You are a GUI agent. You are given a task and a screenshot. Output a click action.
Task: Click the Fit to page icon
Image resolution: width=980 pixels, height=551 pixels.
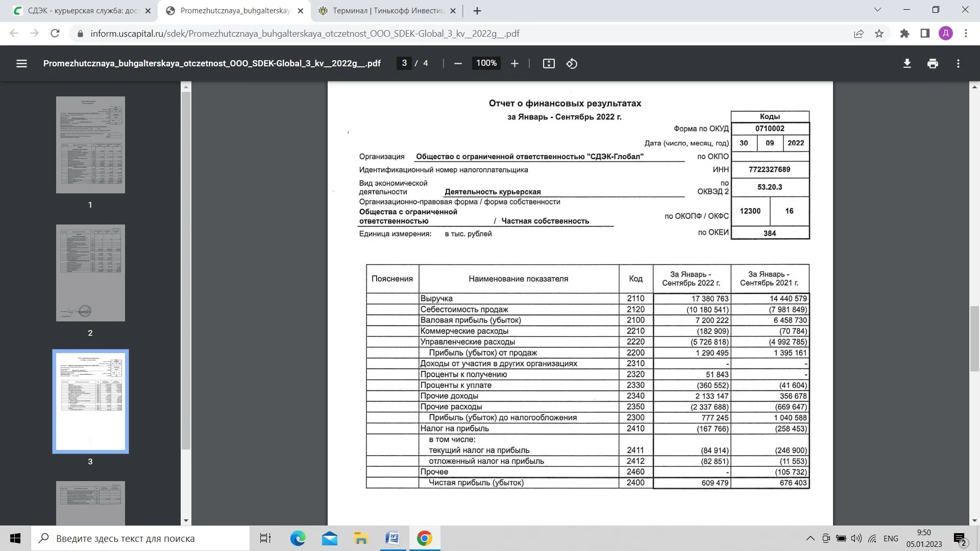549,63
